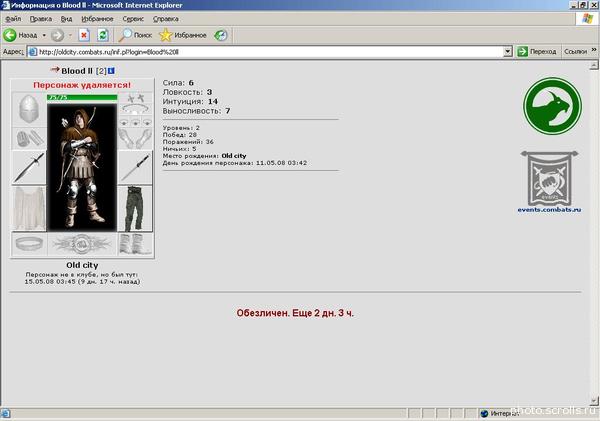Click the bracers equipment slot

(29, 139)
